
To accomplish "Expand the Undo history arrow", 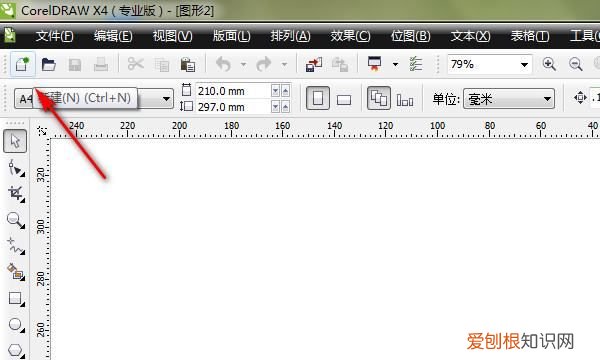I will (x=243, y=64).
